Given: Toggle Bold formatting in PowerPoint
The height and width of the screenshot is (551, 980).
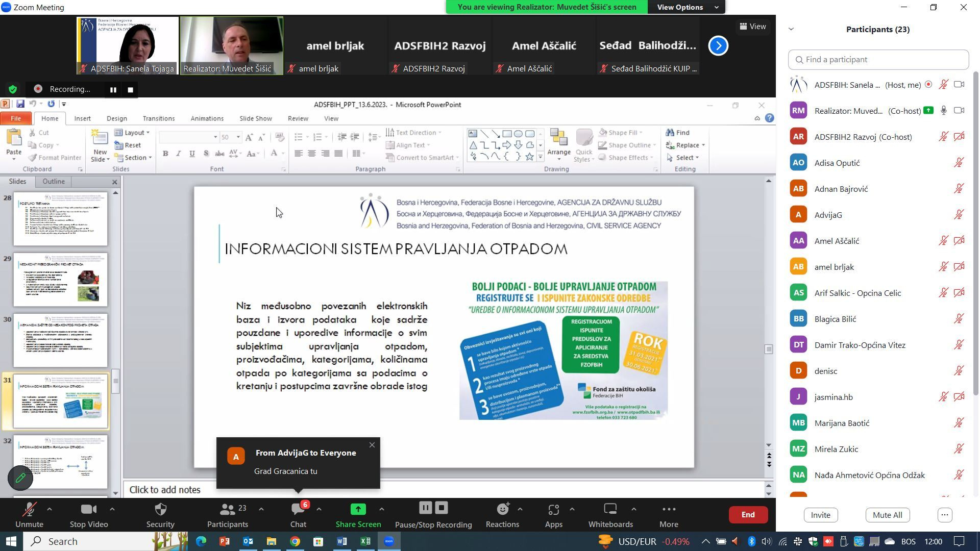Looking at the screenshot, I should [165, 154].
